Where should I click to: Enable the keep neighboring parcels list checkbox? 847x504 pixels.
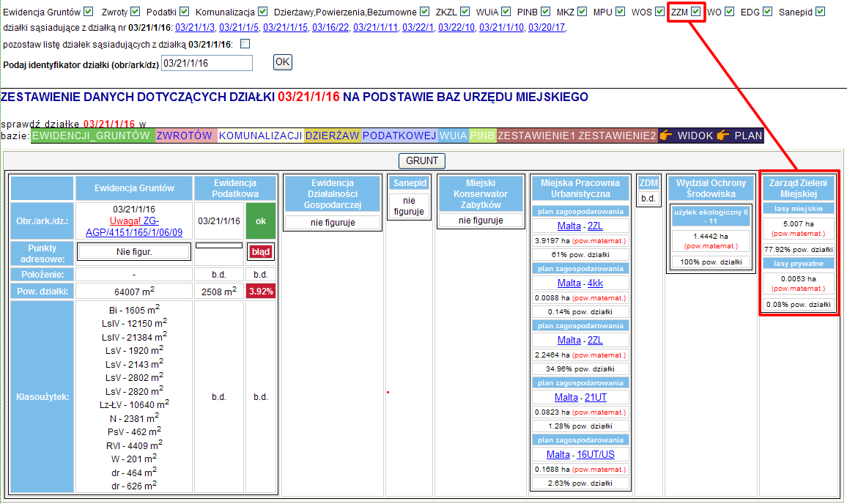(x=245, y=44)
